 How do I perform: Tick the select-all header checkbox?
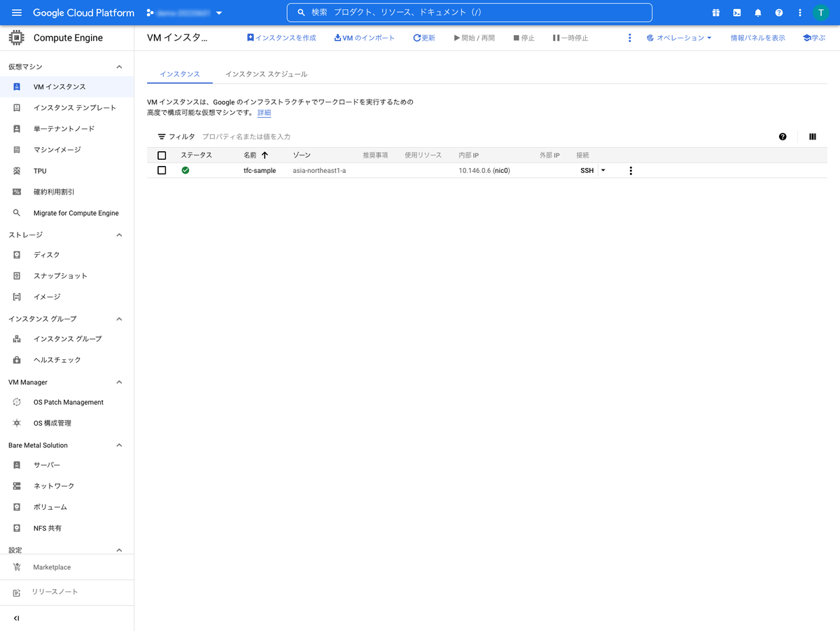pyautogui.click(x=162, y=155)
